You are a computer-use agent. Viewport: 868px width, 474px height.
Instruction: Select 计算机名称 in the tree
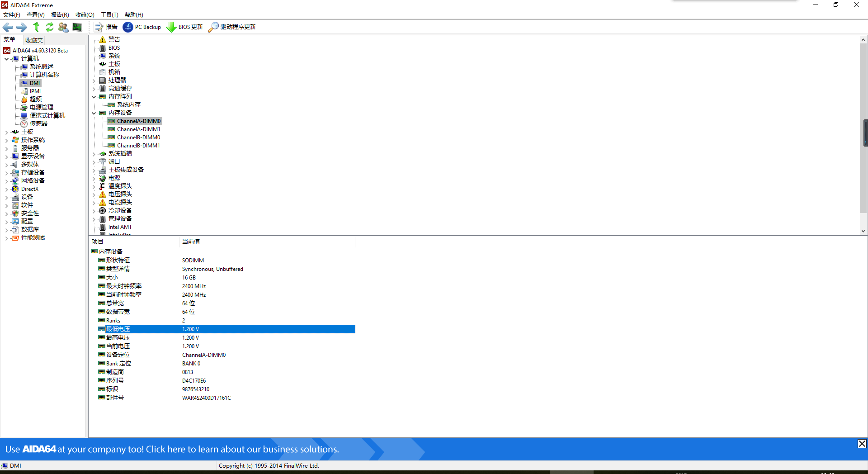[x=44, y=75]
